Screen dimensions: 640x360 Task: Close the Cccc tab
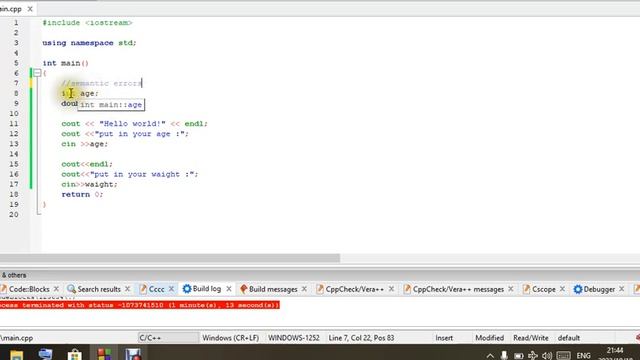(x=171, y=289)
